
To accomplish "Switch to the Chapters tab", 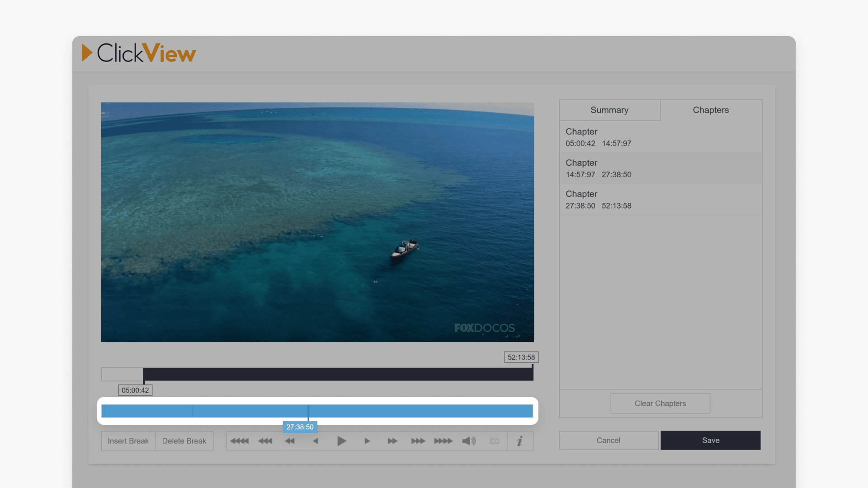I will pos(711,110).
